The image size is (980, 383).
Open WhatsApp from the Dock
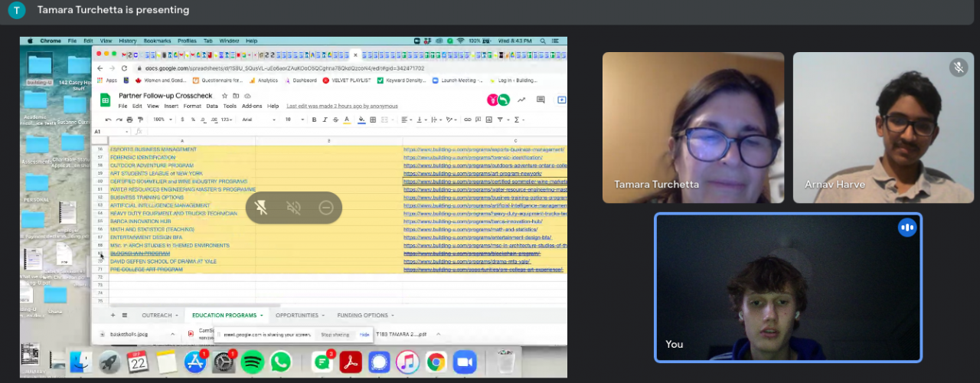pyautogui.click(x=281, y=362)
